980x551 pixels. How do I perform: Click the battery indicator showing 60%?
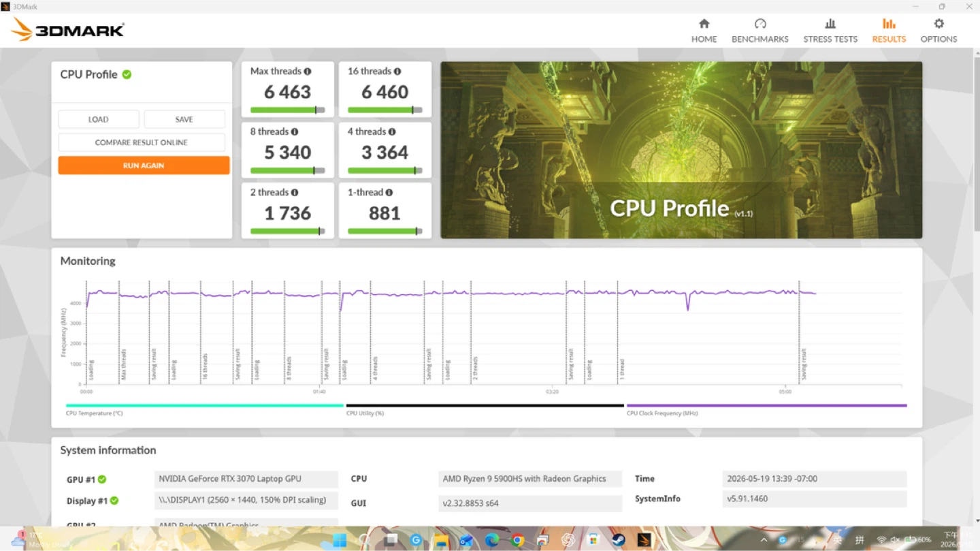pos(918,540)
